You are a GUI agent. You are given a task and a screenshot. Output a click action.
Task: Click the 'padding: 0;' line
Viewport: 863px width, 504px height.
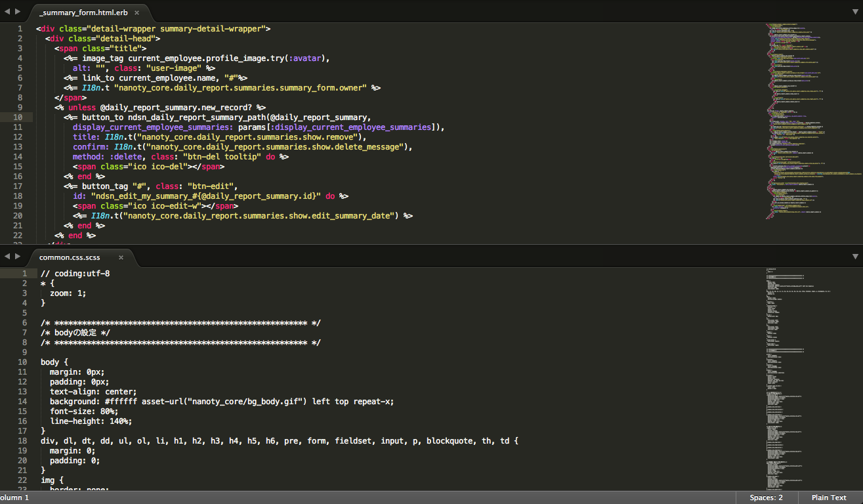coord(75,461)
